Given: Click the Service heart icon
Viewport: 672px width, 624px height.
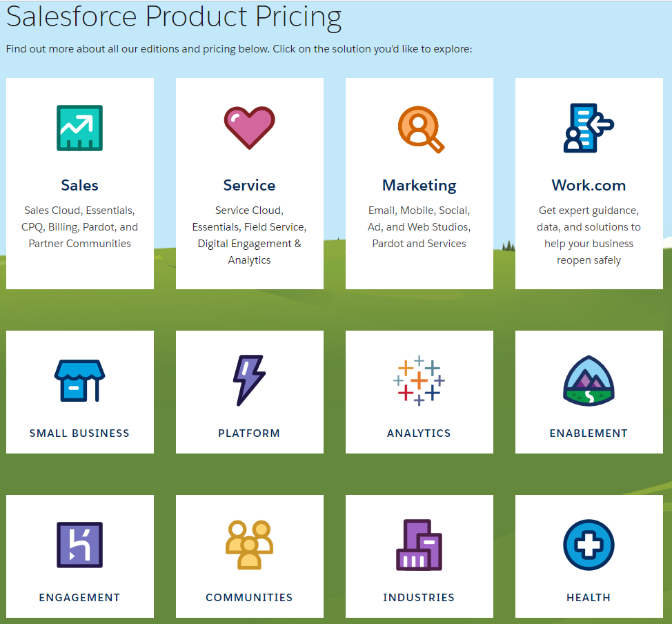Looking at the screenshot, I should click(x=249, y=128).
